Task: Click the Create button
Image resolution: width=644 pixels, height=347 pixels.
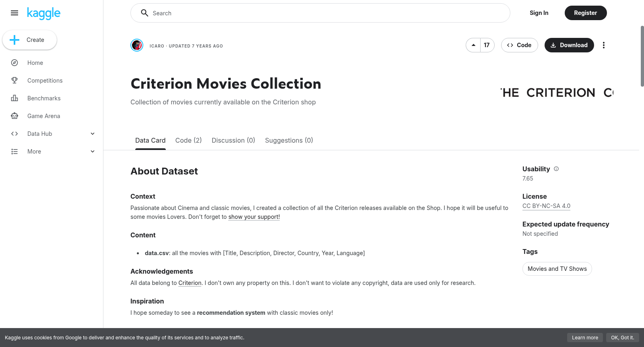Action: click(29, 40)
